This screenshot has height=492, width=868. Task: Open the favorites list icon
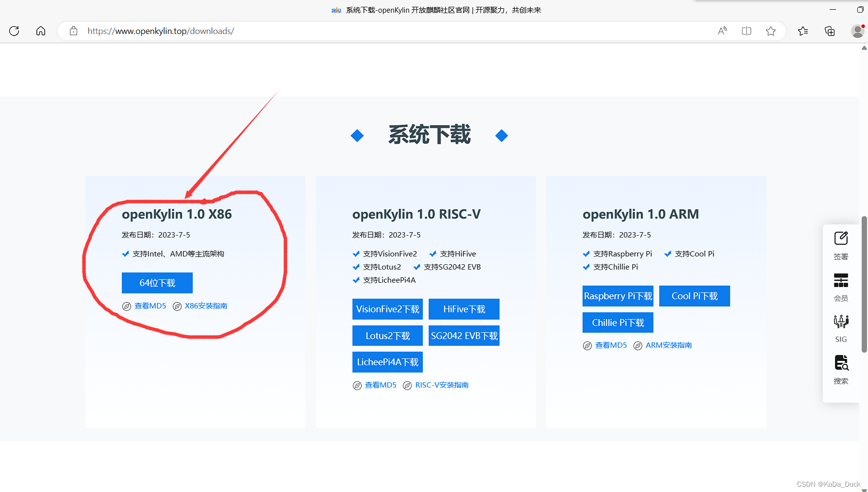803,31
